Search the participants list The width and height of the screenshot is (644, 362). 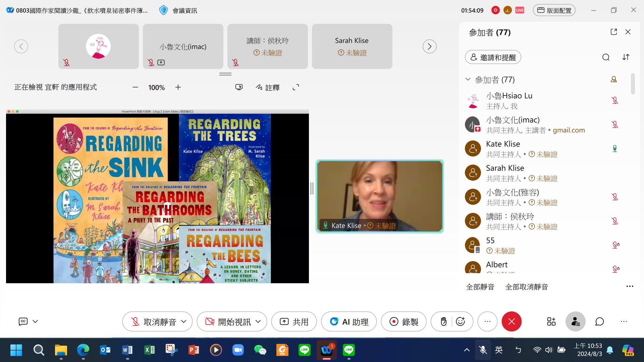click(x=606, y=57)
